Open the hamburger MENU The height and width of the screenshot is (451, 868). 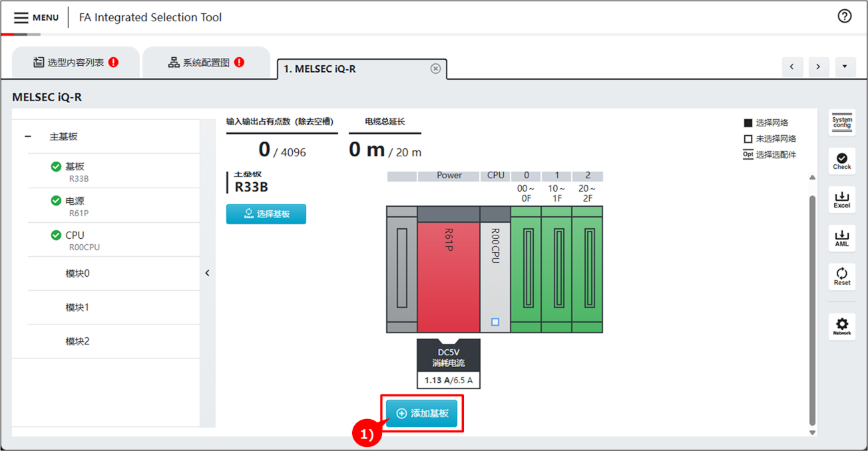pyautogui.click(x=36, y=17)
